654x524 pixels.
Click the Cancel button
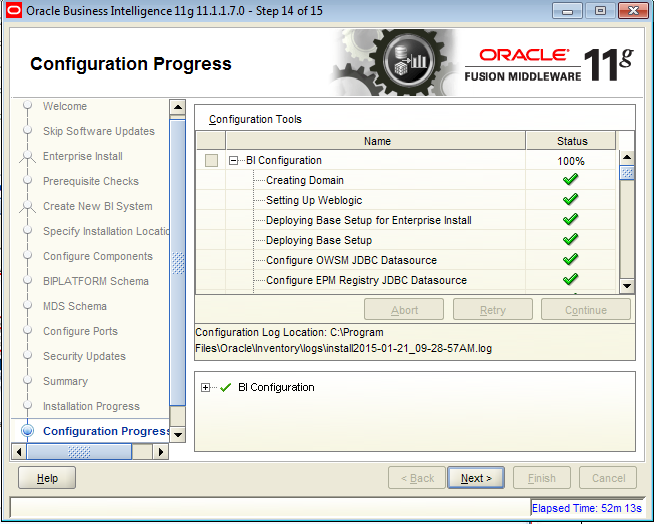pyautogui.click(x=608, y=478)
